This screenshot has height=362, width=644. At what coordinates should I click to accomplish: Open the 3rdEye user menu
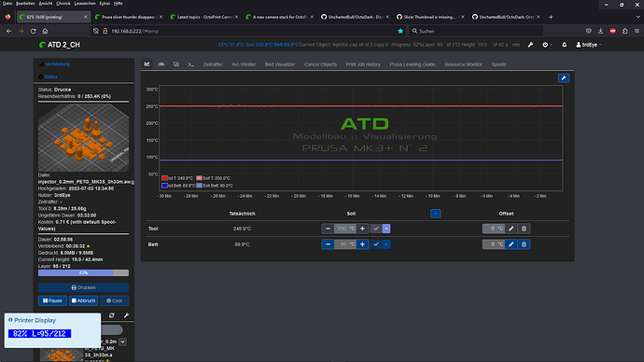point(589,45)
